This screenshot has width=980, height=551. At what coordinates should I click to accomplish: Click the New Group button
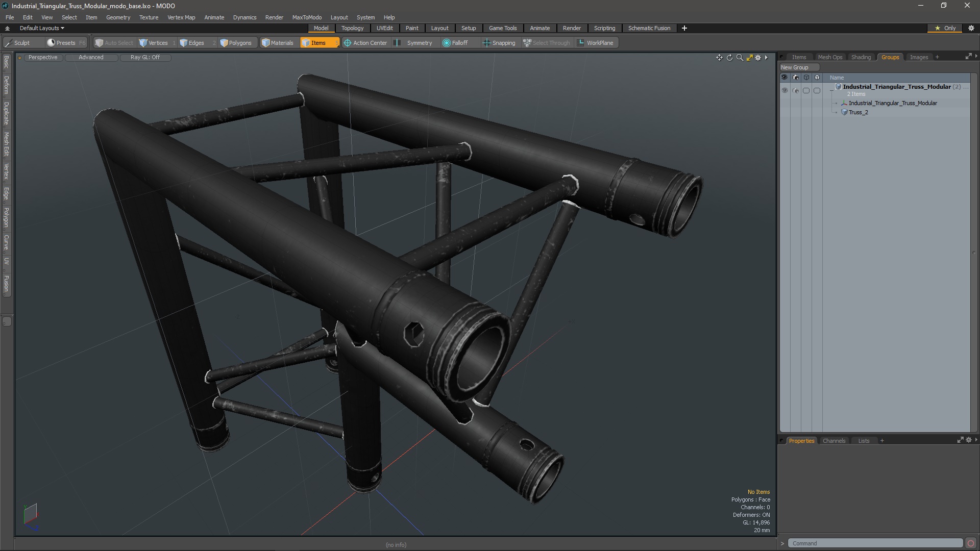799,67
